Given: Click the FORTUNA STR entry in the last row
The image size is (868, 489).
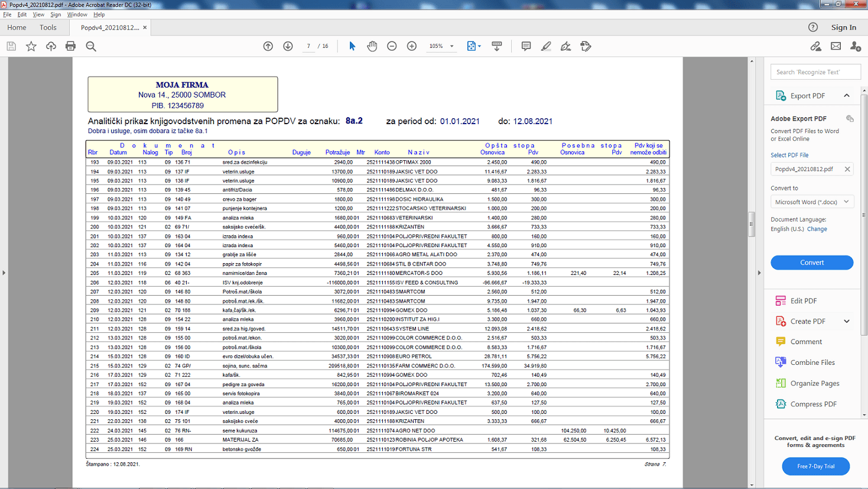Looking at the screenshot, I should (x=414, y=449).
